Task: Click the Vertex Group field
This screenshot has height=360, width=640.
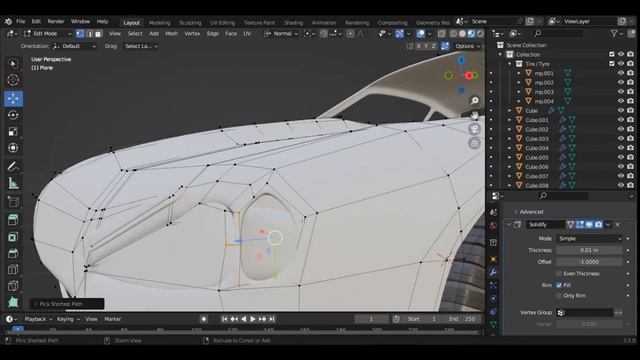Action: pyautogui.click(x=584, y=313)
